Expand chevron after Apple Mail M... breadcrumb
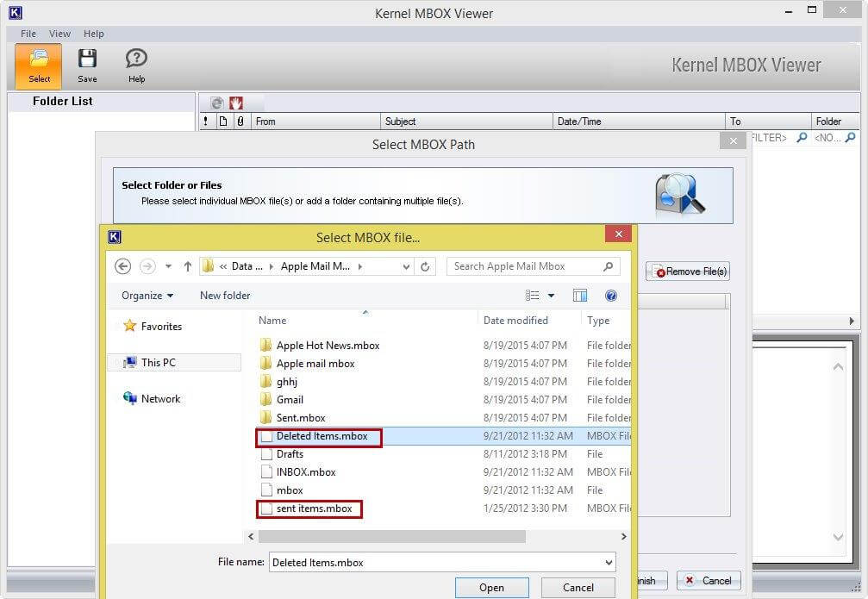This screenshot has width=868, height=599. pos(359,267)
